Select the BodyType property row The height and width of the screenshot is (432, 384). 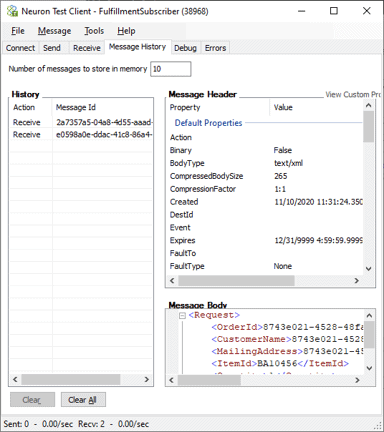[265, 163]
